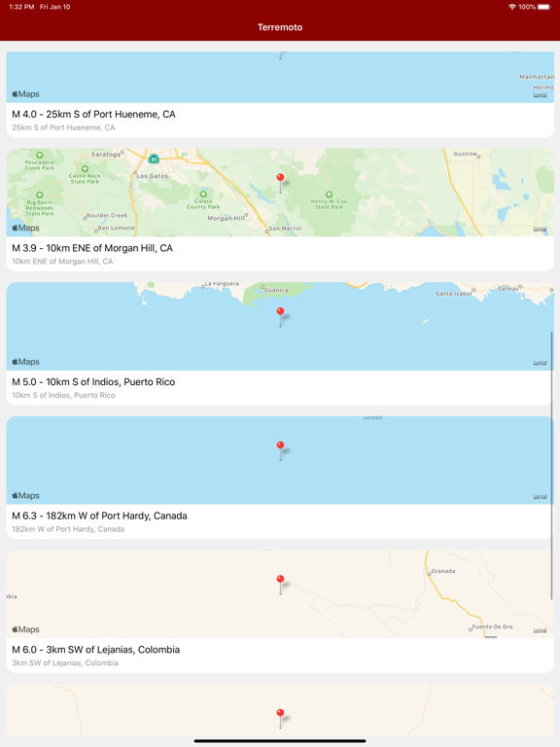Open Legal link in Port Hardy map
Viewport: 560px width, 747px height.
pyautogui.click(x=540, y=496)
